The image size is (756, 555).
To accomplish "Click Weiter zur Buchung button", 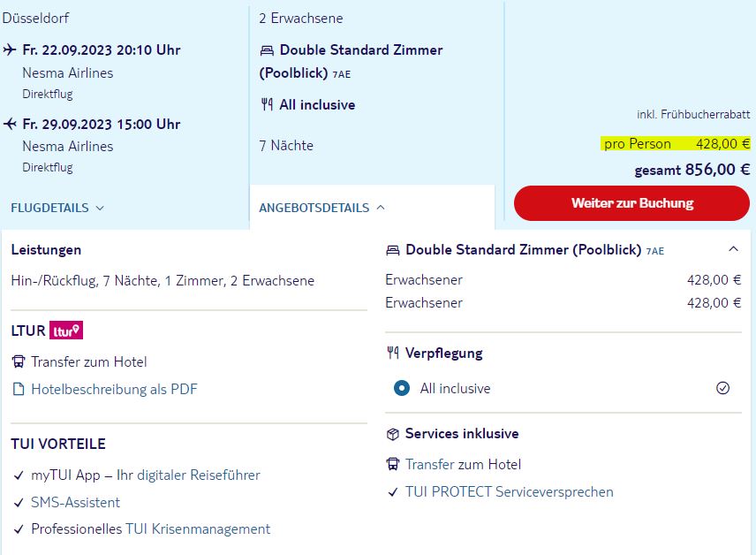I will [x=631, y=203].
